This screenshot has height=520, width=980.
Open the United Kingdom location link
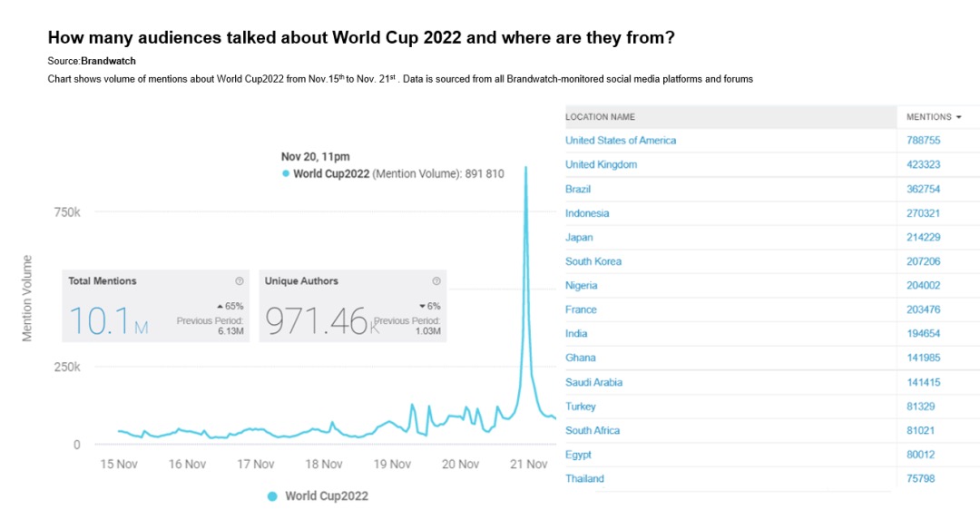601,165
